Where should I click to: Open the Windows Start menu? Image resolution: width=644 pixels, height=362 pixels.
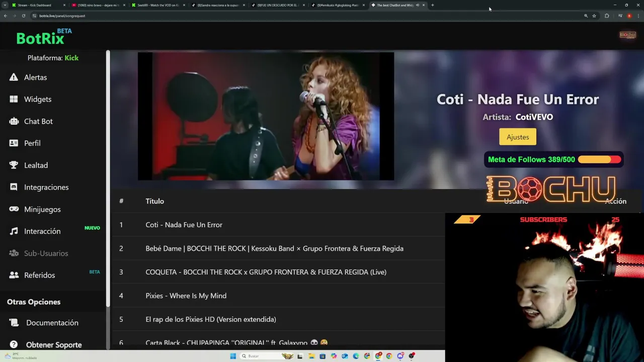(233, 356)
